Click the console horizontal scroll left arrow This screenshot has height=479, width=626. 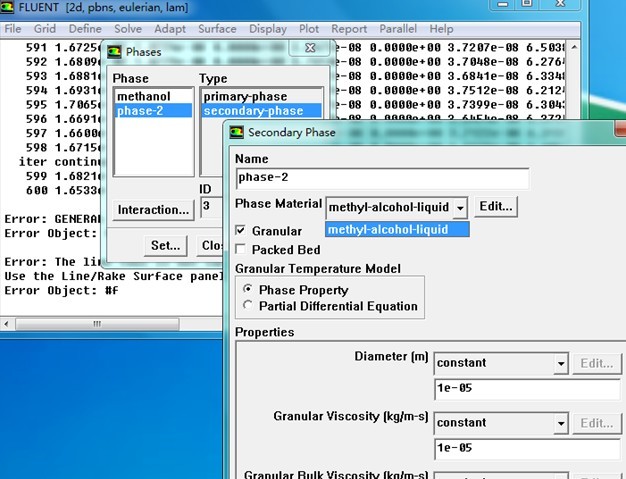(6, 323)
